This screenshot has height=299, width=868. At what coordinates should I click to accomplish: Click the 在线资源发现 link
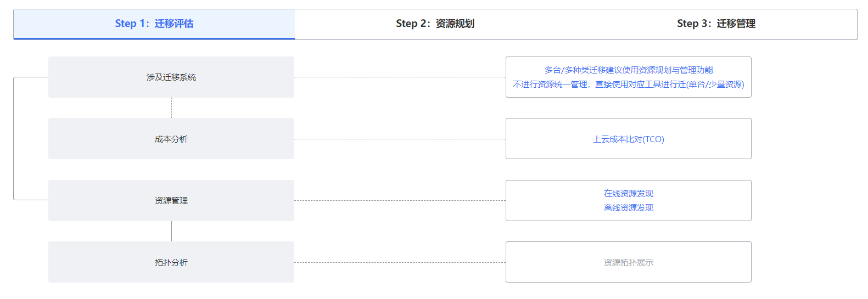coord(629,193)
